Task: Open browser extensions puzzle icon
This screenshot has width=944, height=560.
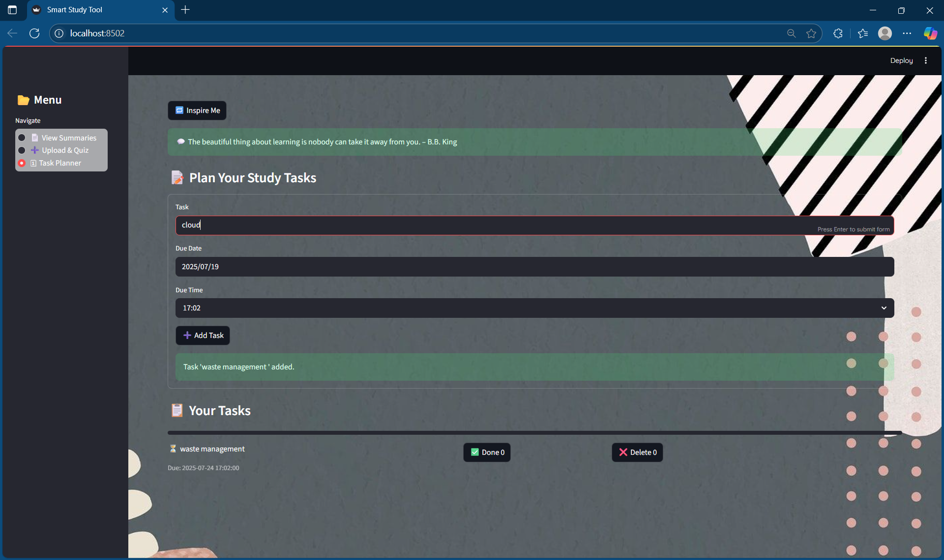Action: [x=838, y=33]
